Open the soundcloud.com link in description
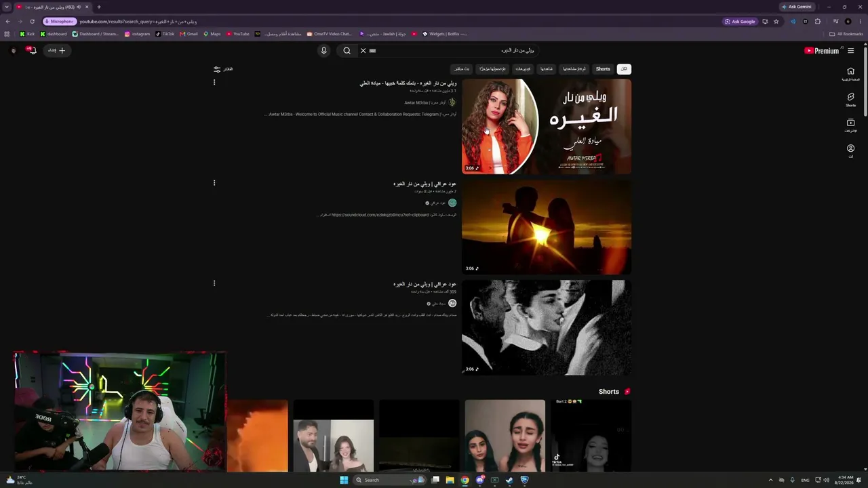Screen dimensions: 868x488 (380, 215)
